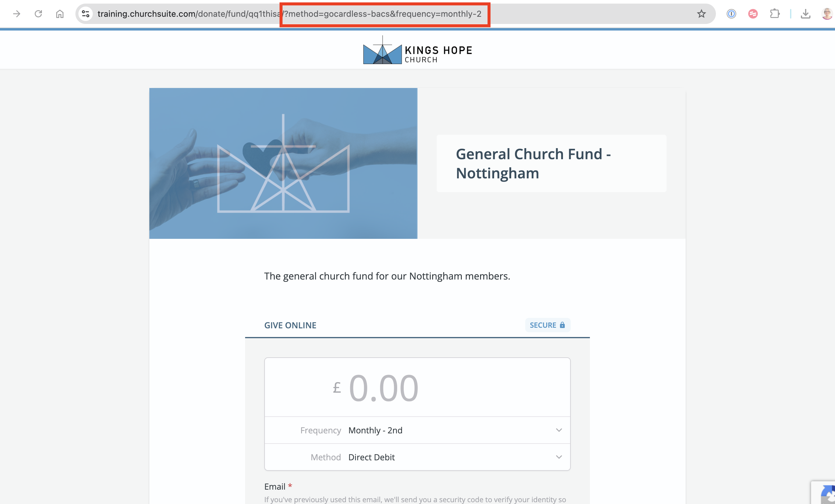Click the browser forward arrow
835x504 pixels.
coord(16,13)
